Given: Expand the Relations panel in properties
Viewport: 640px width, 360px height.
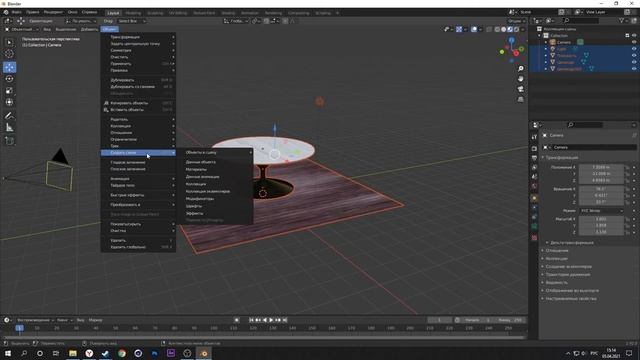Looking at the screenshot, I should [557, 251].
